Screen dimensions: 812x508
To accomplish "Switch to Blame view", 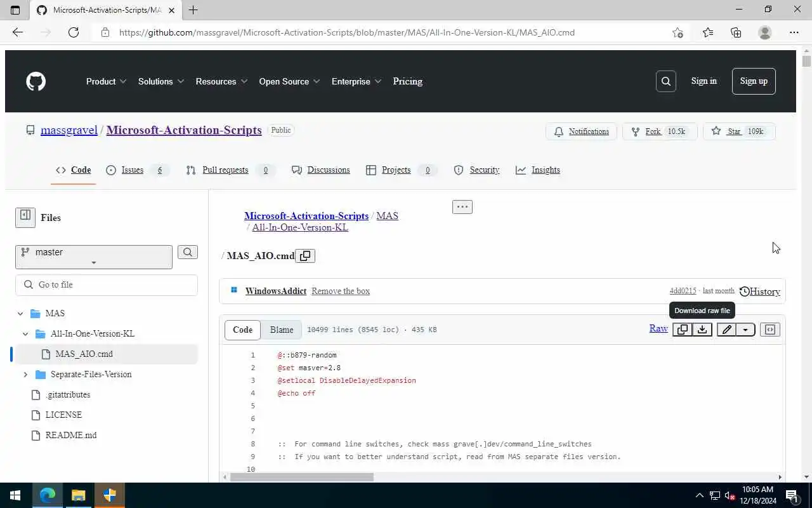I will point(282,330).
